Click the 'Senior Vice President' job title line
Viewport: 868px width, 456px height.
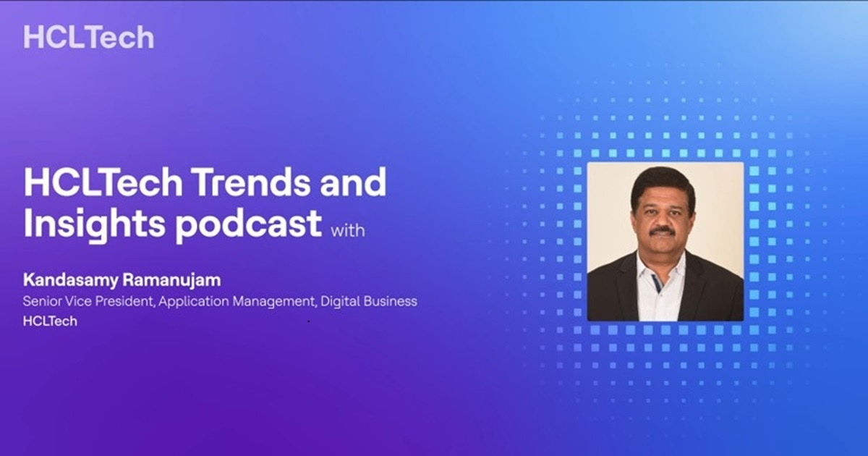click(94, 301)
